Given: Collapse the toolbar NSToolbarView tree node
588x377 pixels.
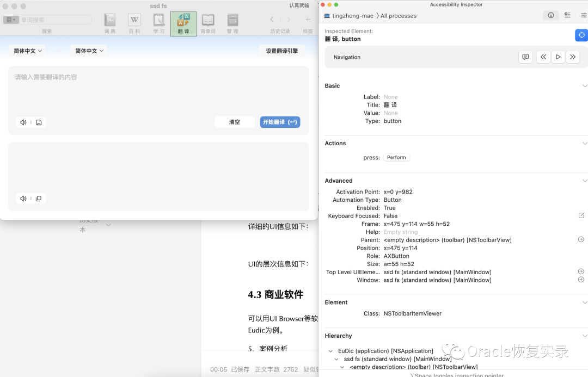Looking at the screenshot, I should click(x=342, y=367).
